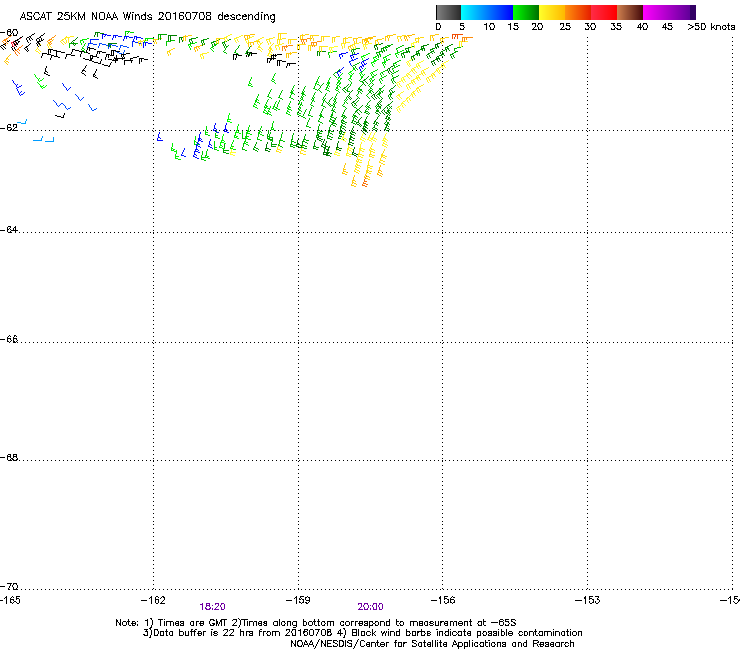The width and height of the screenshot is (740, 650).
Task: Click the '25' legend scale label
Action: click(x=565, y=27)
